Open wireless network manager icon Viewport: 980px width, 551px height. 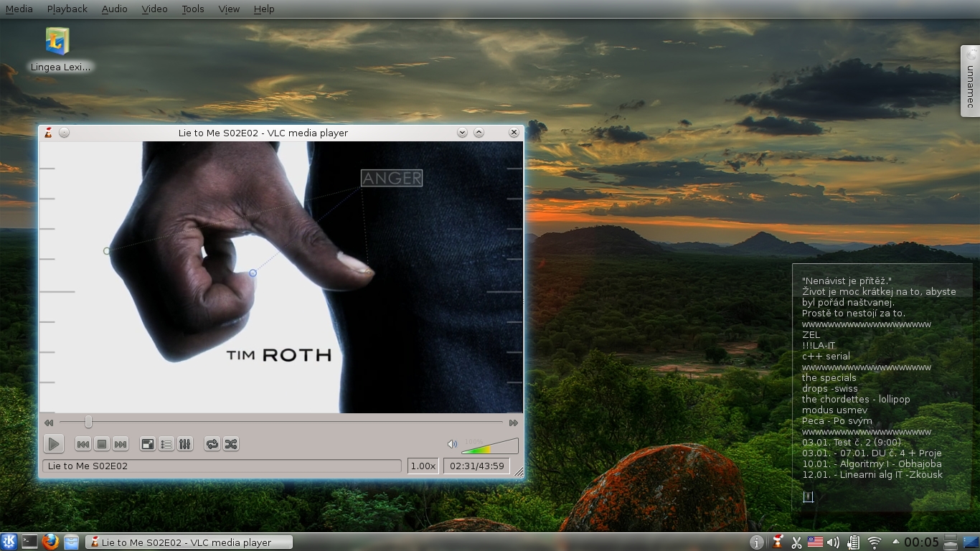tap(874, 542)
